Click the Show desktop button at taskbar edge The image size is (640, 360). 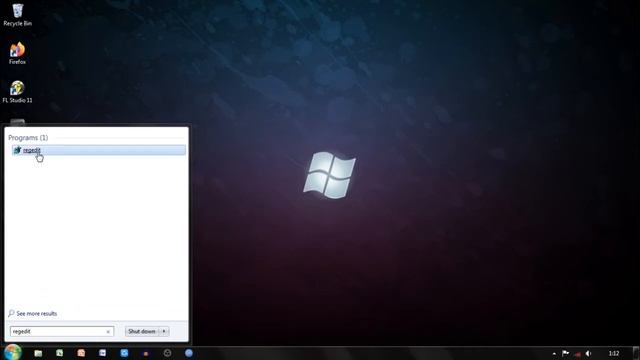636,353
